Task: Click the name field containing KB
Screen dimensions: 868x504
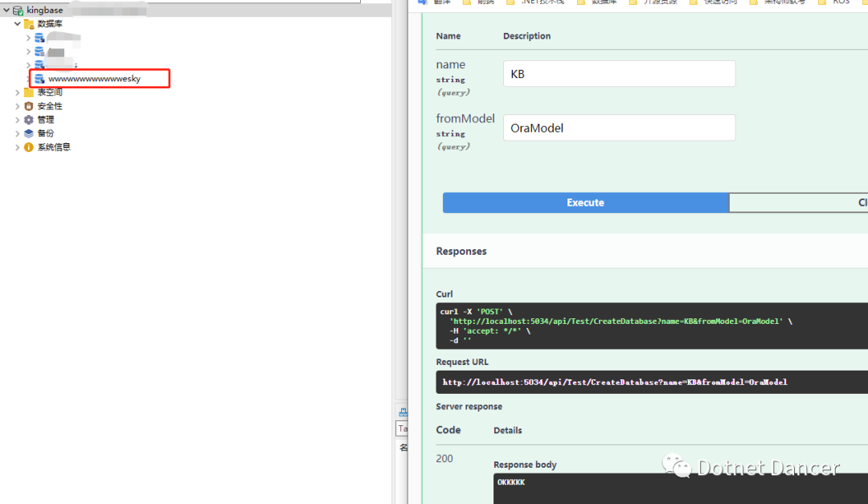Action: coord(620,74)
